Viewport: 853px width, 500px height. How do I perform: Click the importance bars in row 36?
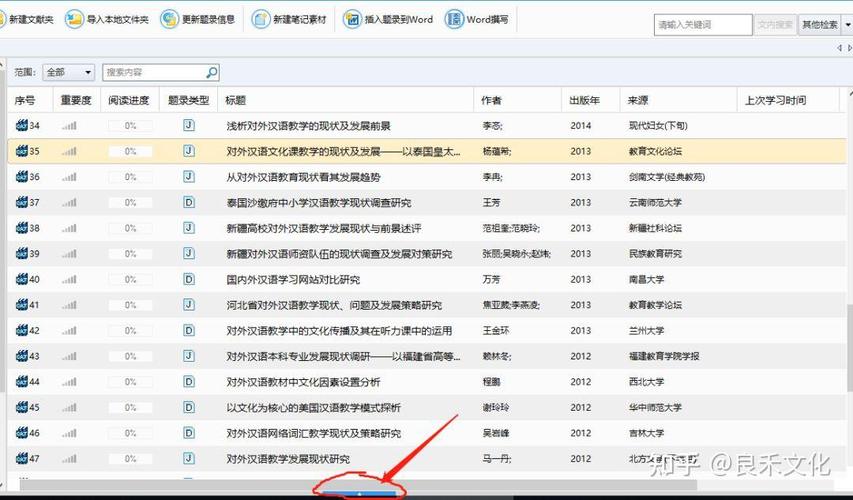click(70, 177)
